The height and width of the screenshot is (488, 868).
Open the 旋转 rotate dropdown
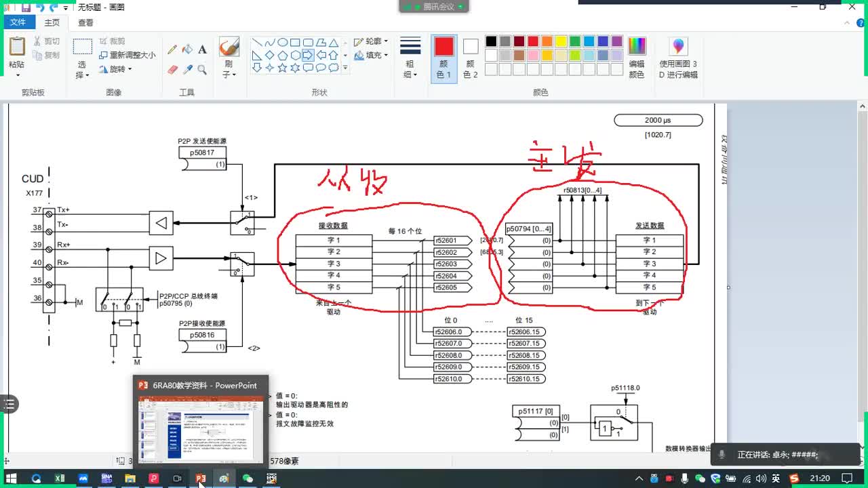116,69
